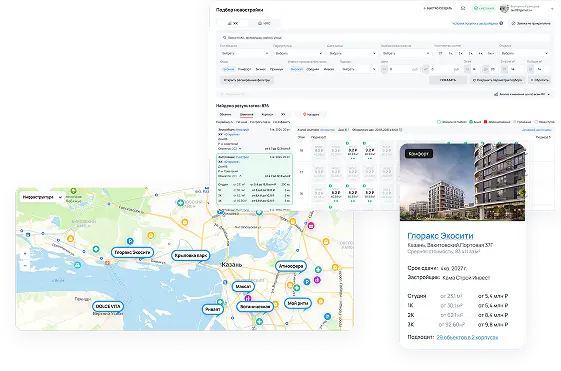Click the user avatar picture in header
This screenshot has height=371, width=561.
coord(504,8)
